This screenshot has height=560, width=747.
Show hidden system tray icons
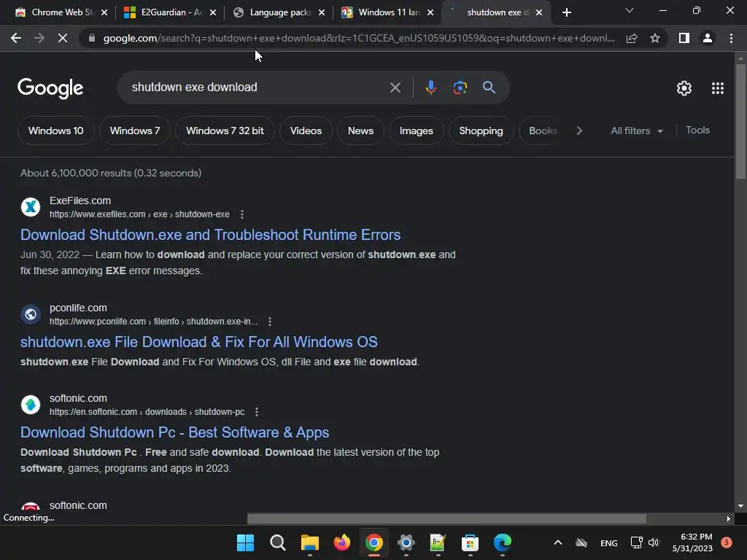pyautogui.click(x=558, y=542)
